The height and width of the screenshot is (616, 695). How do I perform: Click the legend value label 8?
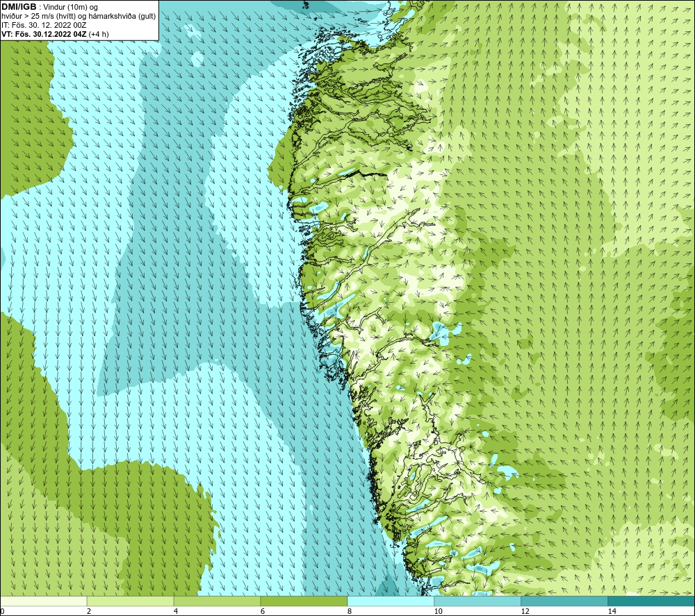(x=350, y=611)
